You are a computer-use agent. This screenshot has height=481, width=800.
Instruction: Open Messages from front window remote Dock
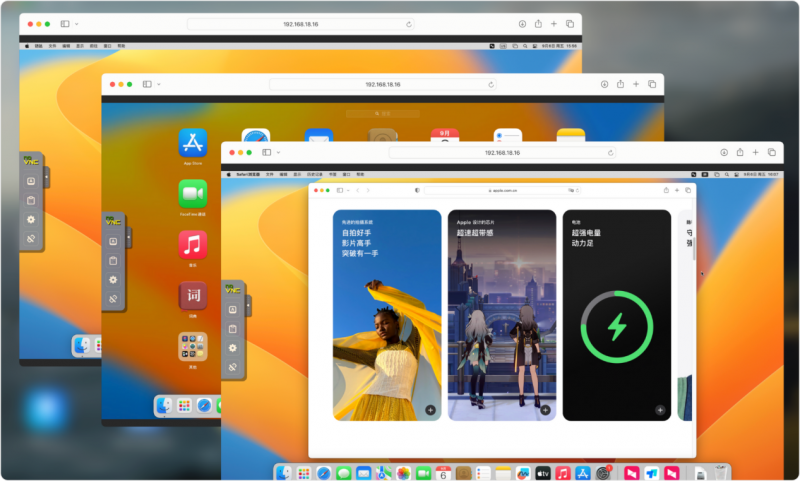(x=343, y=473)
